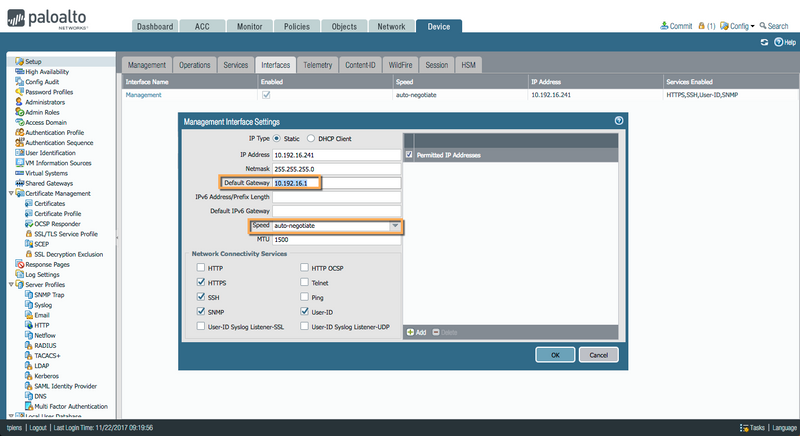
Task: Click the Tasks icon in status bar
Action: tap(744, 428)
